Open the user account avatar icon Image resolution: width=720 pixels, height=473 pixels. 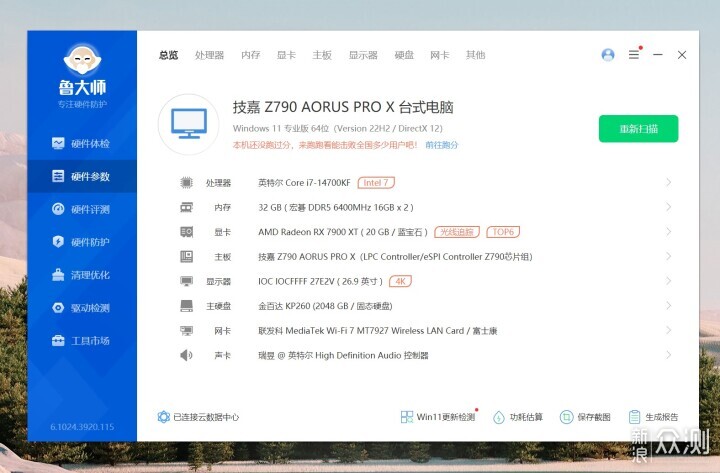[x=608, y=55]
